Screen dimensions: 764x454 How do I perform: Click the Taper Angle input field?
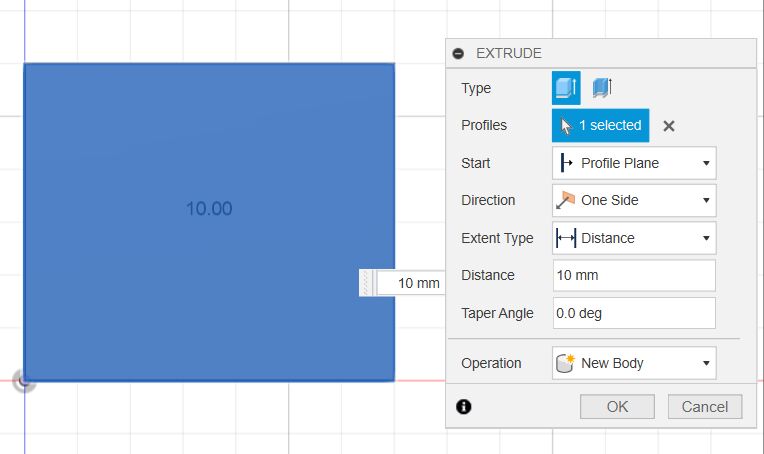[x=634, y=313]
